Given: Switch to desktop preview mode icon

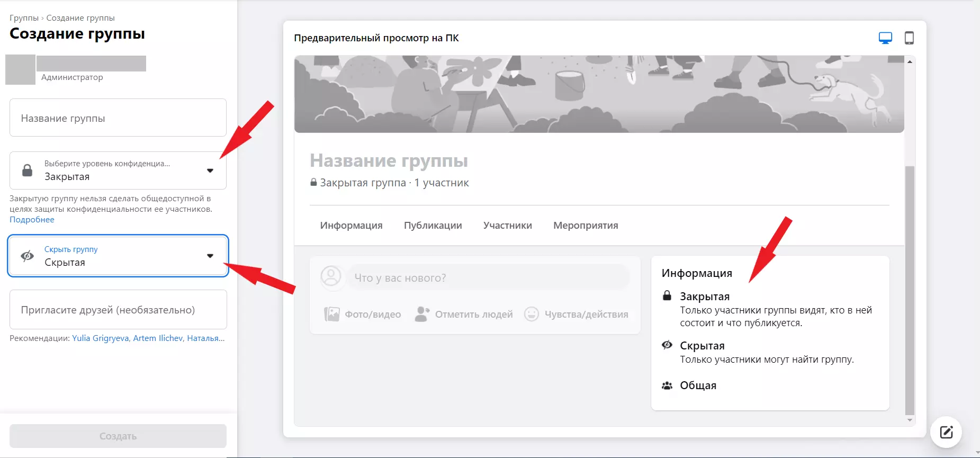Looking at the screenshot, I should click(885, 38).
